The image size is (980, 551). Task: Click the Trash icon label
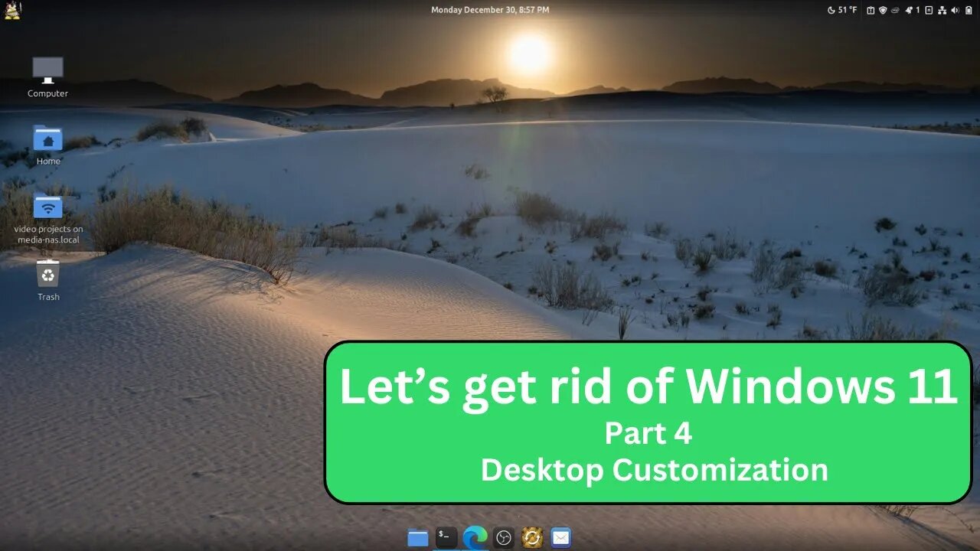tap(48, 297)
